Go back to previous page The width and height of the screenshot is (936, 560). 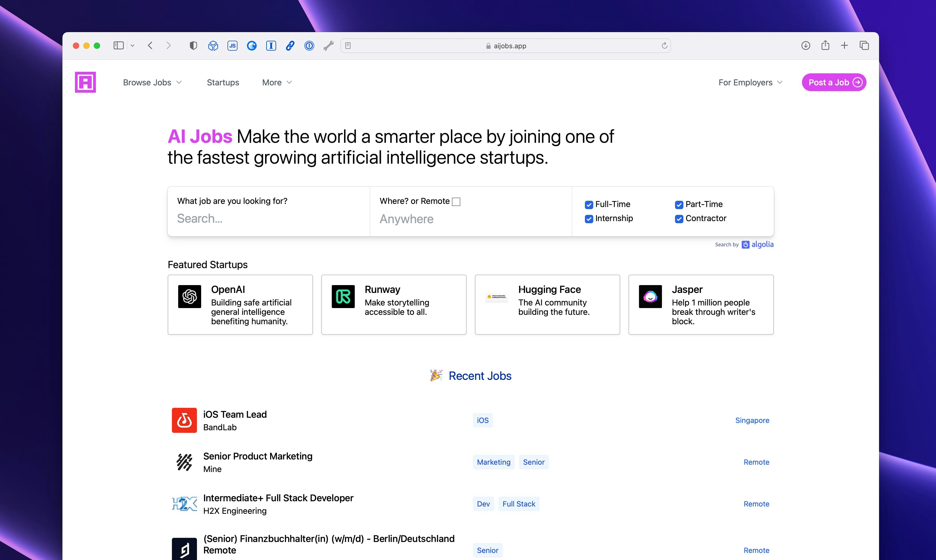150,46
